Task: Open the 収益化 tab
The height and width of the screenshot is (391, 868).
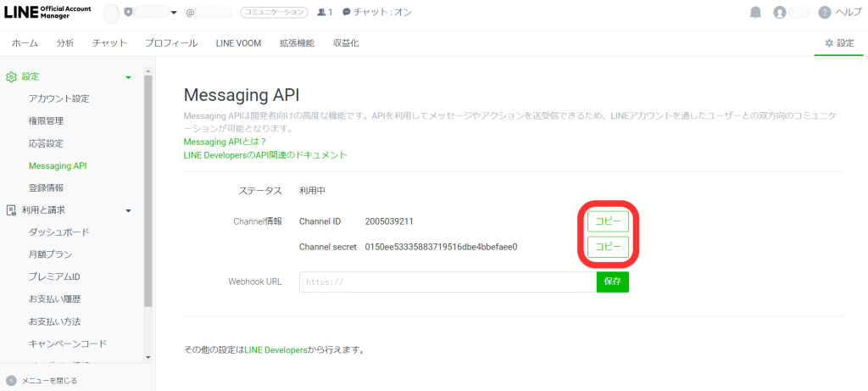Action: 346,43
